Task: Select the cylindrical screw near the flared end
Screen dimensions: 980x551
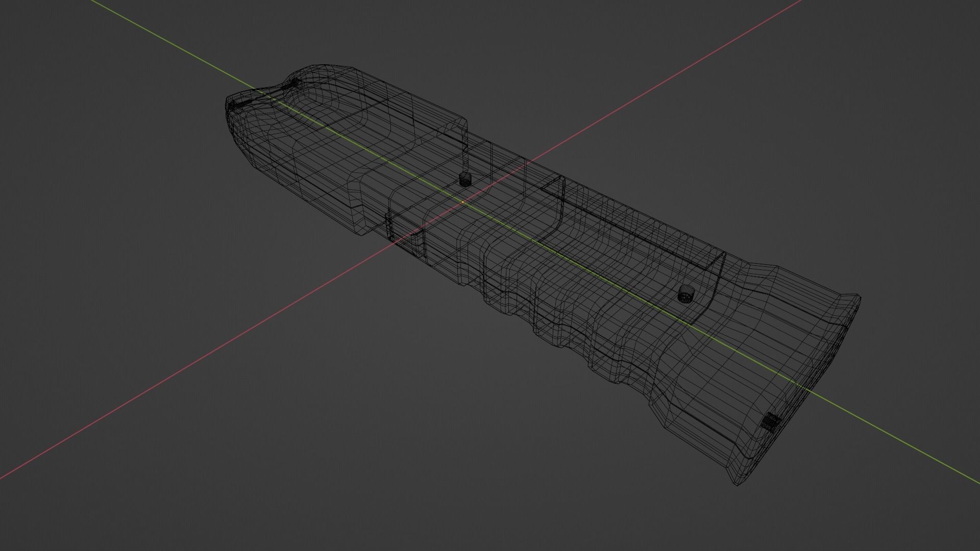Action: (x=687, y=294)
